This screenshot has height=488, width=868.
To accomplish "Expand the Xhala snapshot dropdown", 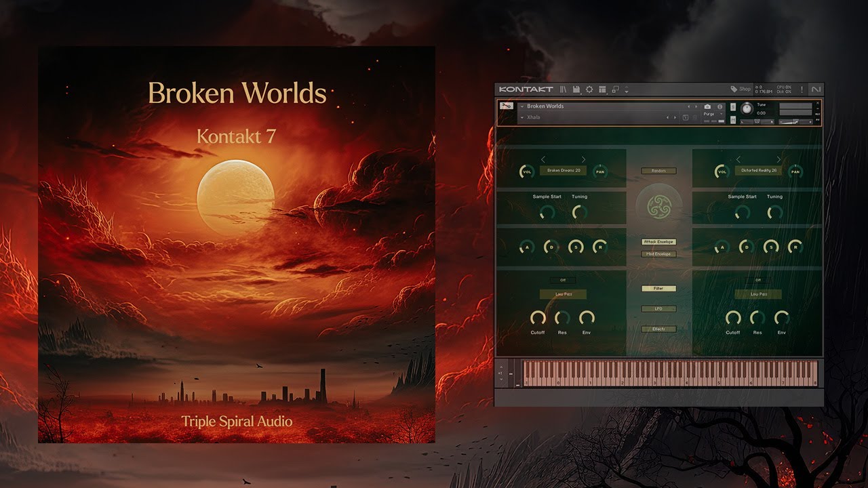I will pos(522,117).
